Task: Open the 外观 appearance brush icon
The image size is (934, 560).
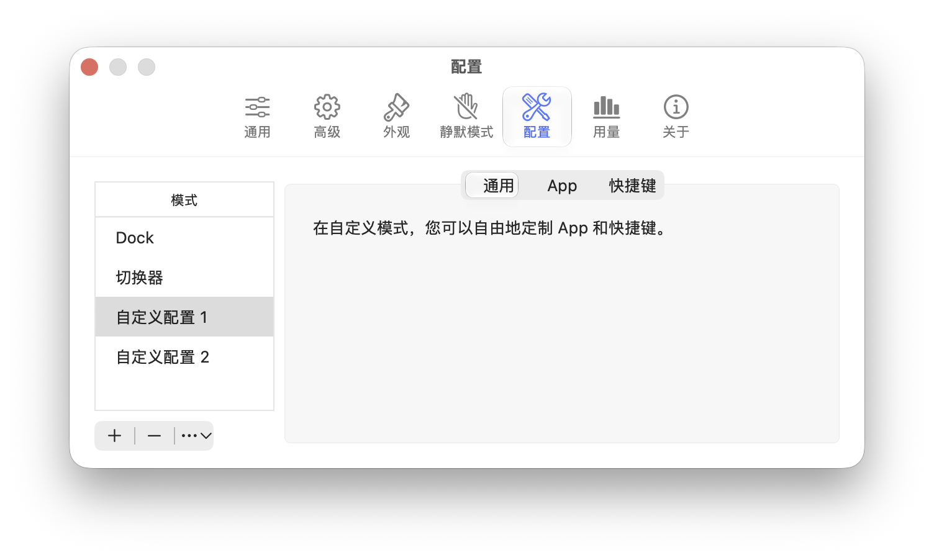Action: coord(396,117)
